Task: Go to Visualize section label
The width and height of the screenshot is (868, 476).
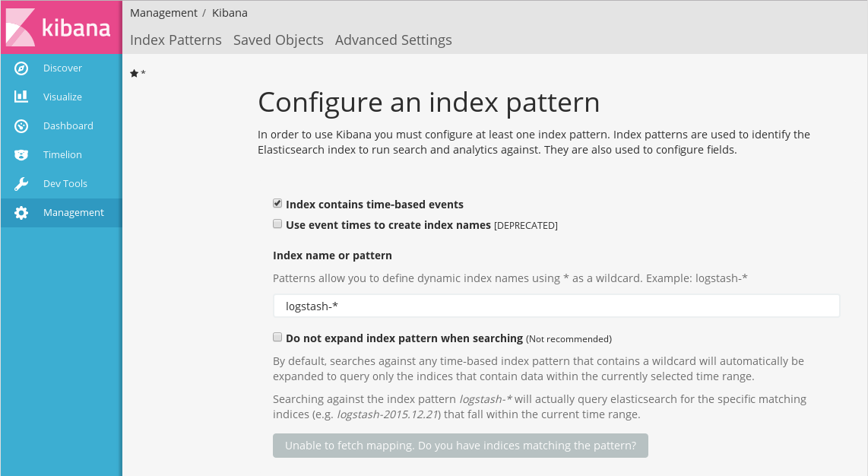Action: pos(62,97)
